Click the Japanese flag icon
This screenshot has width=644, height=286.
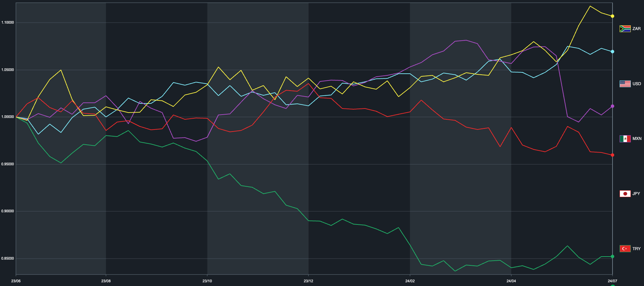pos(625,194)
